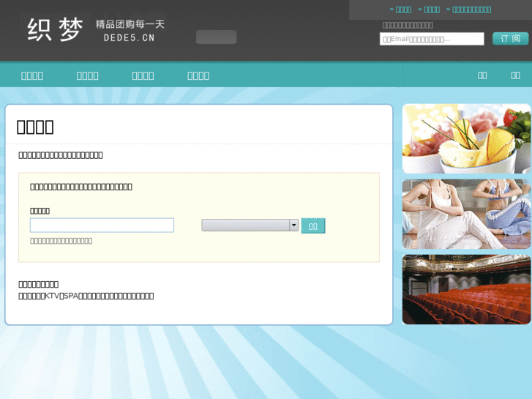Click the second-to-last link on the right of the teal bar
The image size is (532, 399).
tap(482, 75)
